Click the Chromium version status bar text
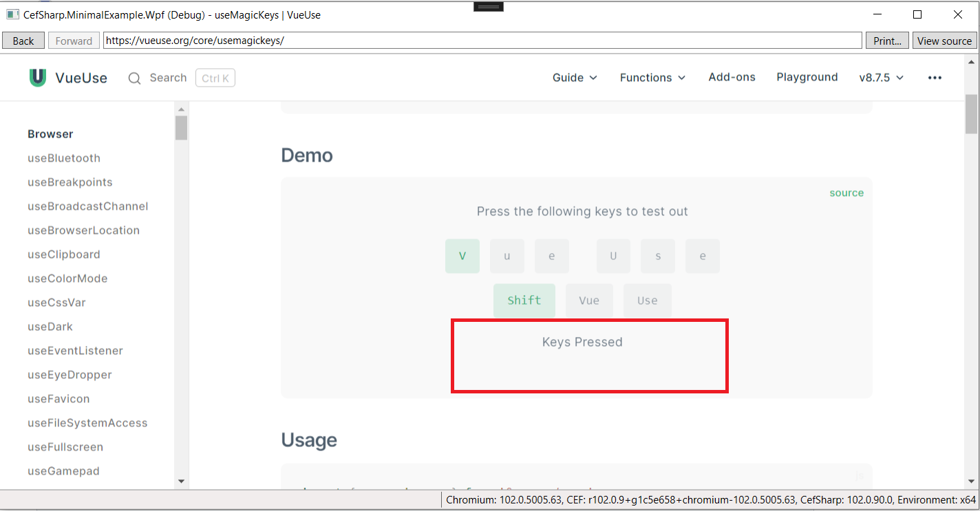Viewport: 980px width, 511px height. [710, 500]
